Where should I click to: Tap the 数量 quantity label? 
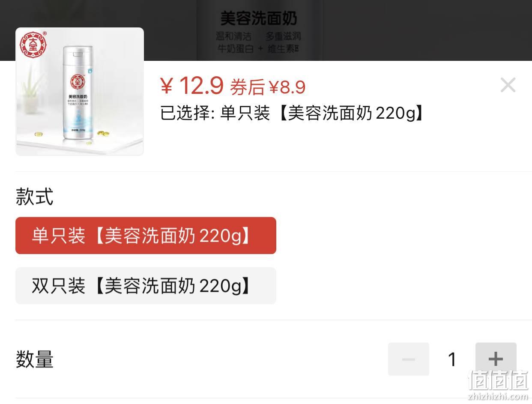click(x=34, y=359)
